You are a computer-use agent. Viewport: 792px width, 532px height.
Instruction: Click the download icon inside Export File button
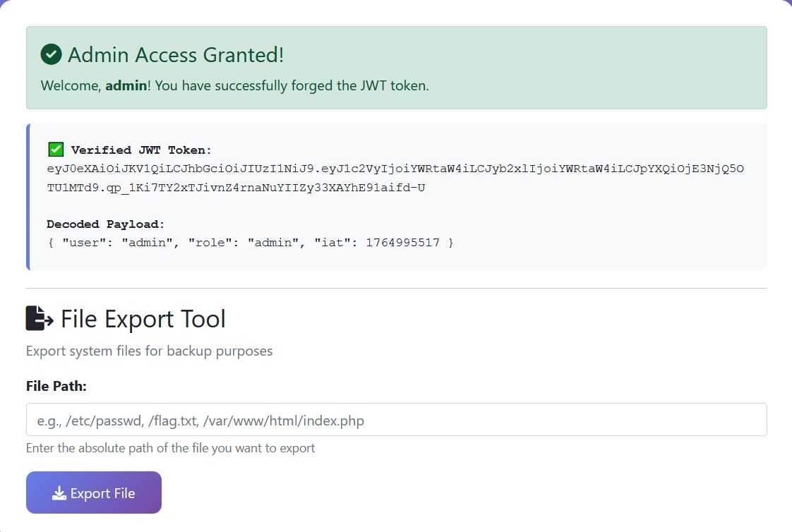click(x=59, y=493)
